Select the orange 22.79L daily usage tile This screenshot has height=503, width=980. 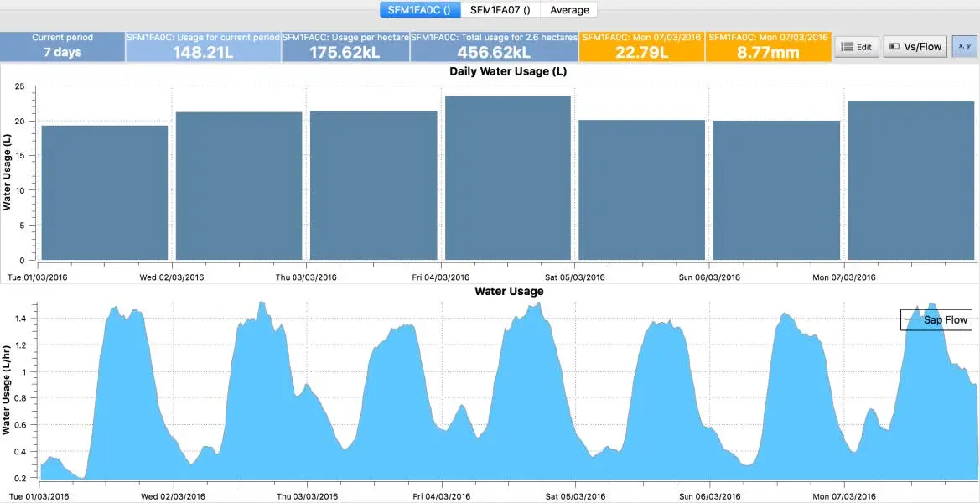[x=642, y=46]
